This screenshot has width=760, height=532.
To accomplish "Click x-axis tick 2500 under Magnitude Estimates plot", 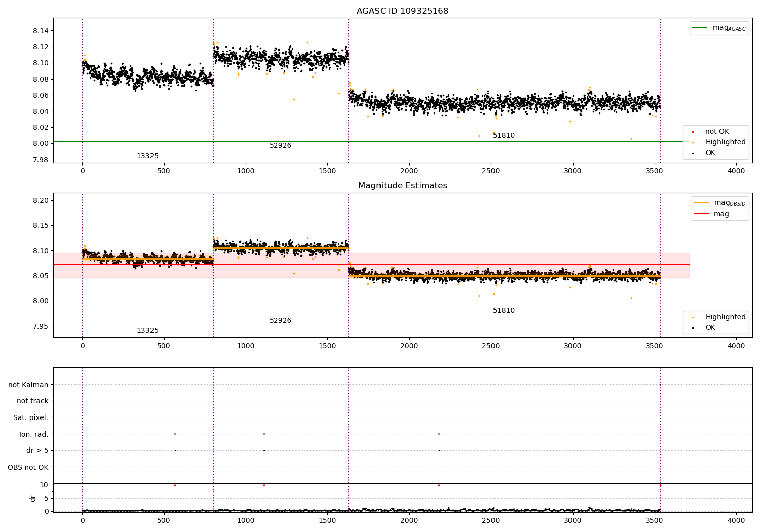I will click(491, 346).
